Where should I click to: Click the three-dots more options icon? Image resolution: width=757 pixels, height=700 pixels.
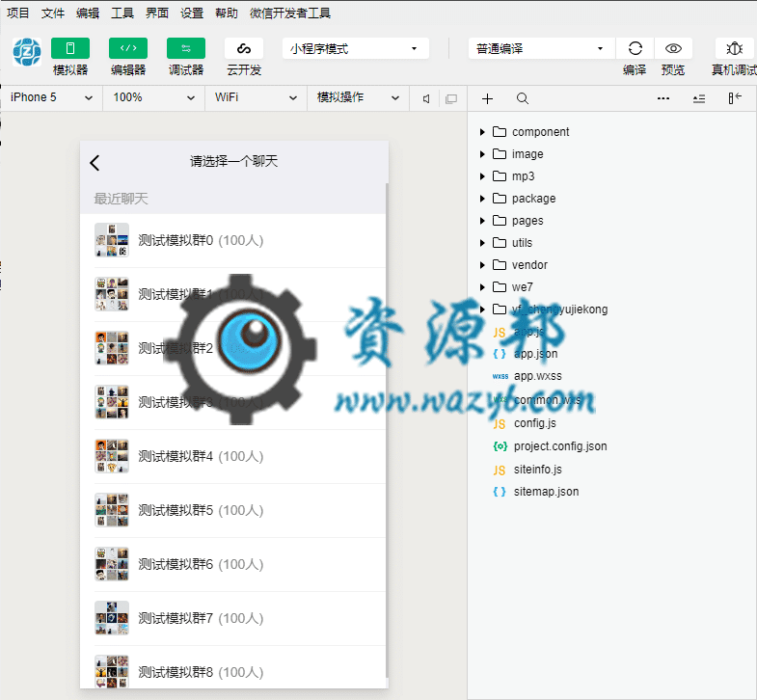[x=663, y=98]
